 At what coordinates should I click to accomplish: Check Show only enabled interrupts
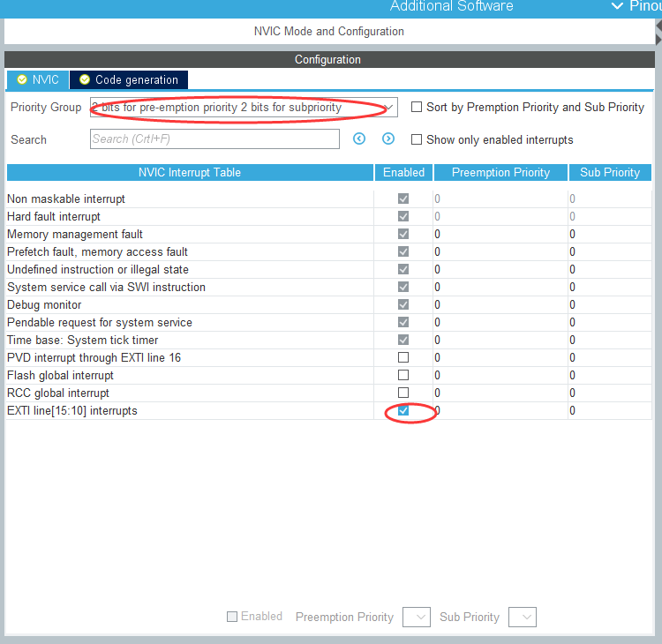(x=417, y=139)
